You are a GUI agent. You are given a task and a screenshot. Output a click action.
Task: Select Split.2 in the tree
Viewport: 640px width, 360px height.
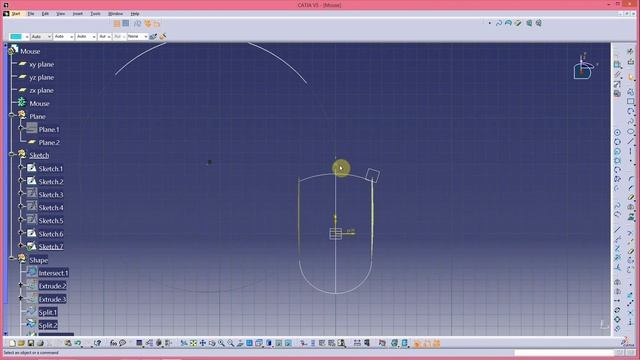(x=48, y=325)
